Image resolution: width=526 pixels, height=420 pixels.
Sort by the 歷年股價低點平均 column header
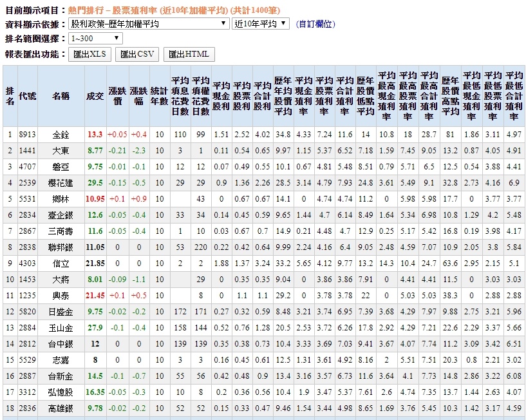click(x=365, y=96)
